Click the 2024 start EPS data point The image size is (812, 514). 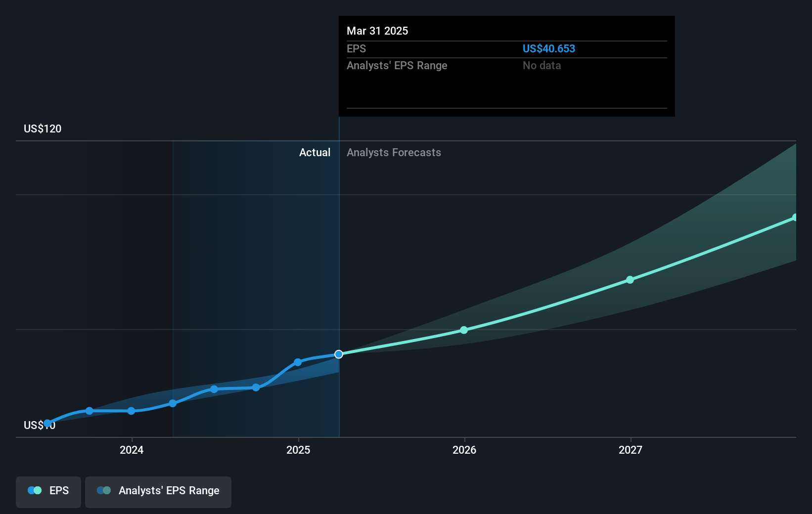pos(131,411)
